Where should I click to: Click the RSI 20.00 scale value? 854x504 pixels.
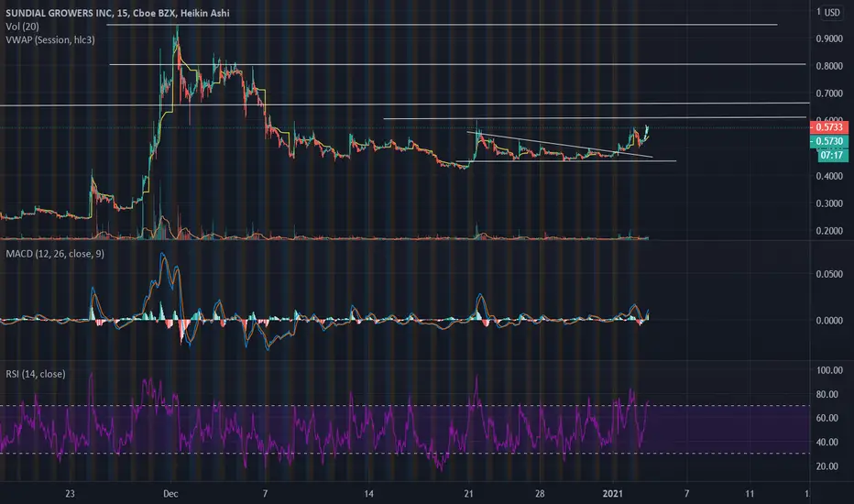click(827, 466)
